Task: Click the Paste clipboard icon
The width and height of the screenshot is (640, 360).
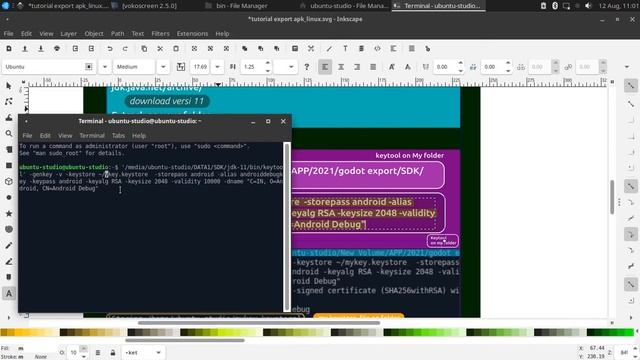Action: point(176,49)
